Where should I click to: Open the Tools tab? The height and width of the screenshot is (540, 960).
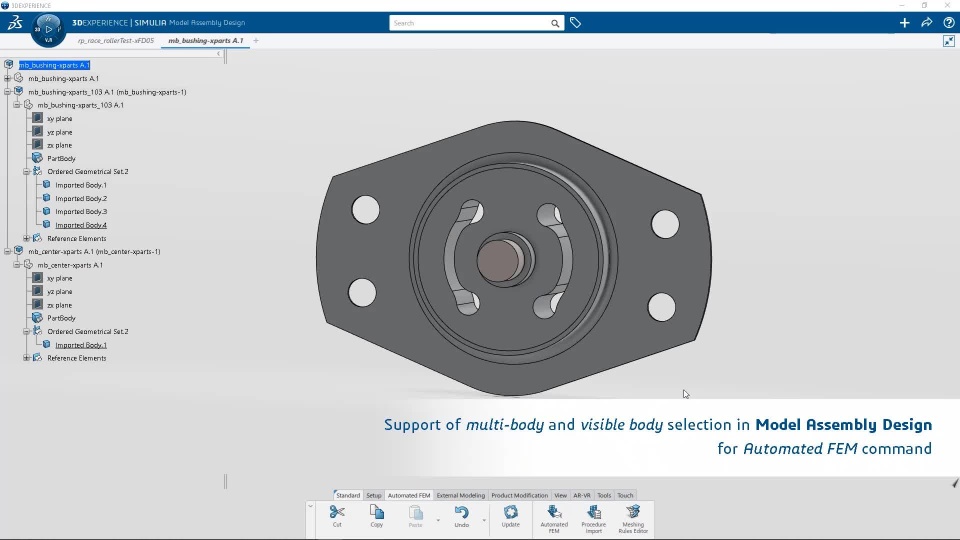click(604, 495)
